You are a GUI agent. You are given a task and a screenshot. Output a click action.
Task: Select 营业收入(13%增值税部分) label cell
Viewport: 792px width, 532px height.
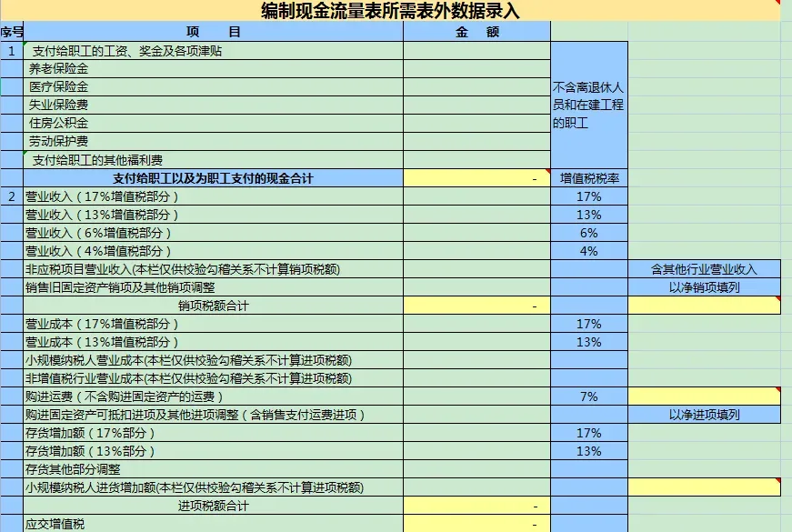point(213,215)
